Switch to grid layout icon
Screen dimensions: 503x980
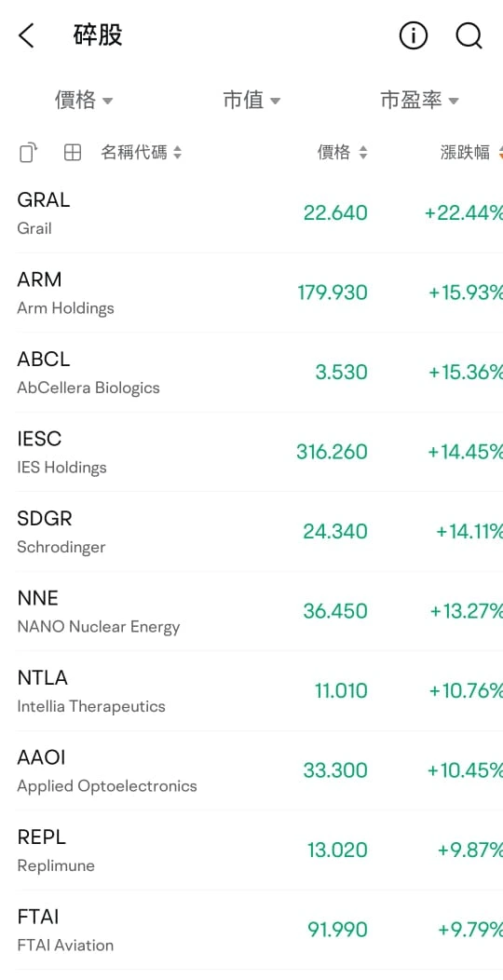pos(73,153)
